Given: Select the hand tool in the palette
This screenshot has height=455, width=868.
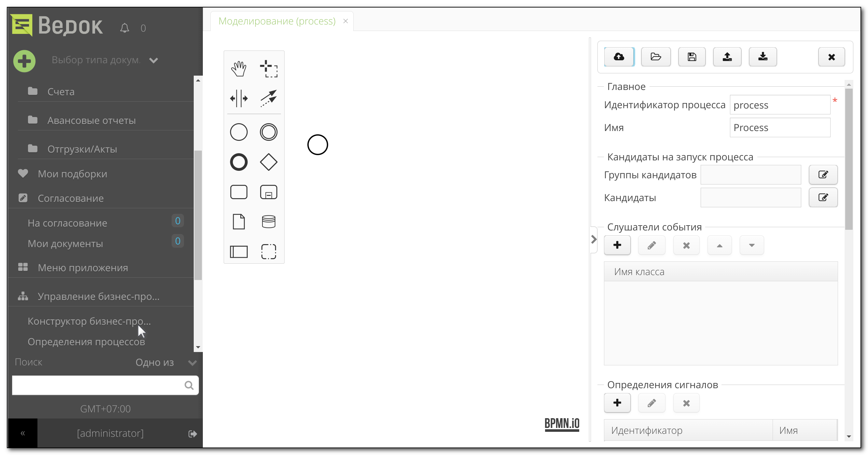Looking at the screenshot, I should click(x=239, y=68).
